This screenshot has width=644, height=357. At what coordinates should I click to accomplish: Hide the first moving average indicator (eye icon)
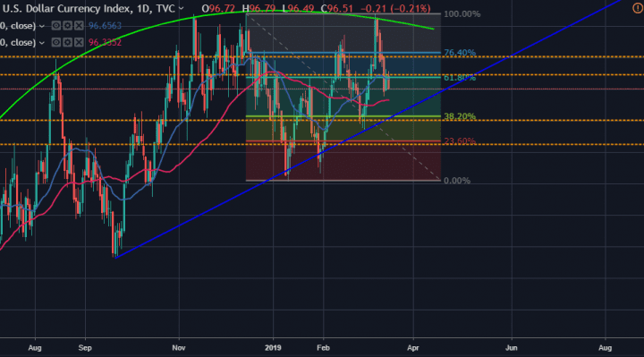tap(56, 26)
